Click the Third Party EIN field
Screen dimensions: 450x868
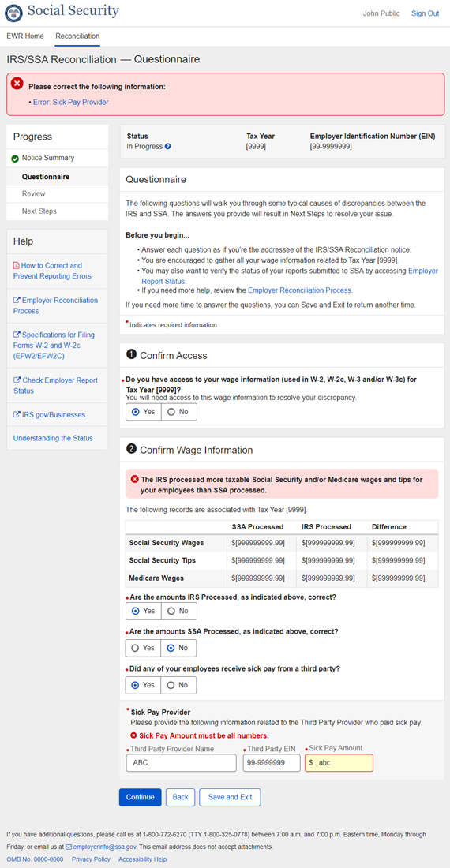272,762
